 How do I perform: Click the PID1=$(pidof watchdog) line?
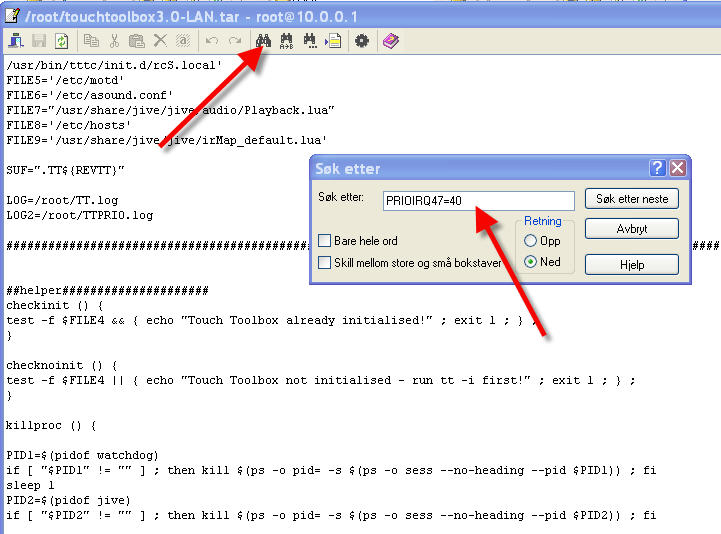coord(82,455)
